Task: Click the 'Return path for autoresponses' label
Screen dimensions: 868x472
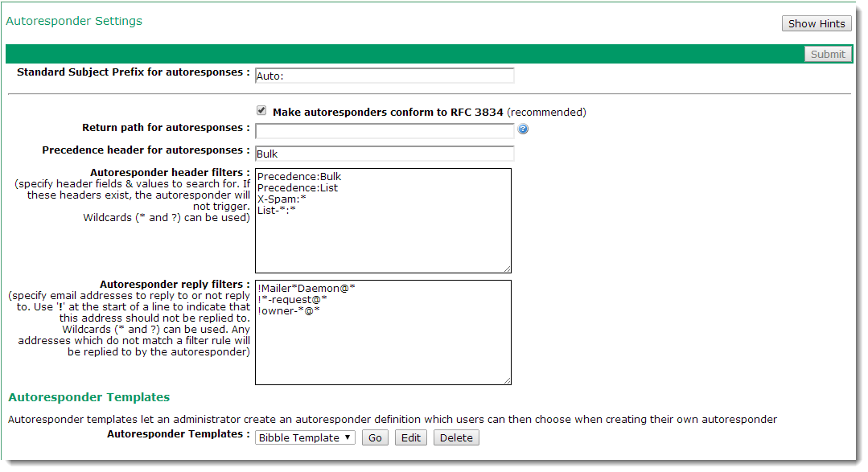Action: [166, 128]
